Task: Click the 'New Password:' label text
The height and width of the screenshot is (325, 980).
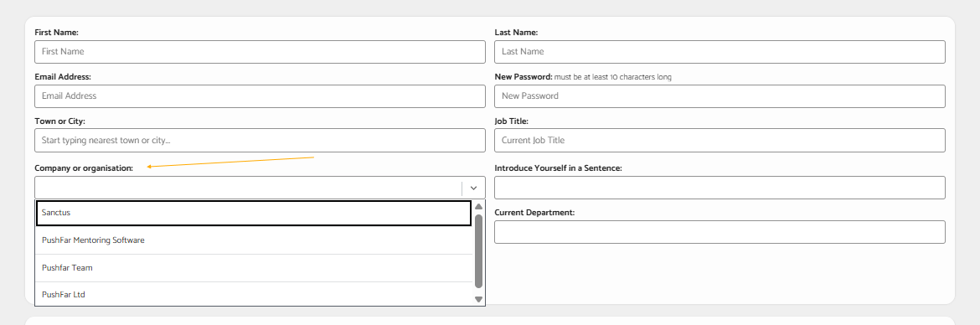Action: coord(524,77)
